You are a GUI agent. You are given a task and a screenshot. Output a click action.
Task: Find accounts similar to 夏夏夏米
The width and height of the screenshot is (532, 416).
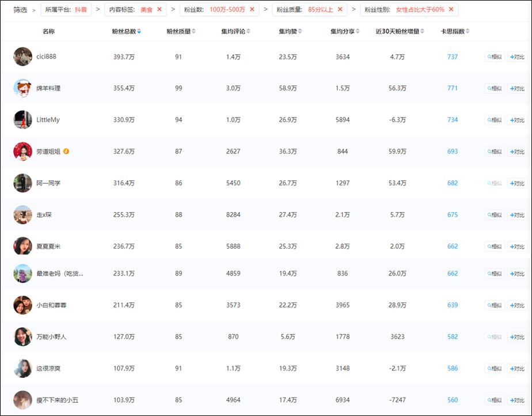tap(495, 247)
